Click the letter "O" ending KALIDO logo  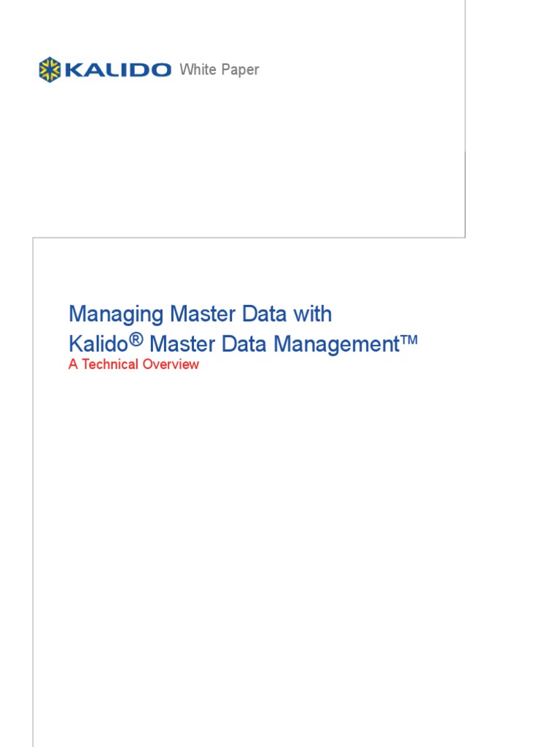[161, 70]
